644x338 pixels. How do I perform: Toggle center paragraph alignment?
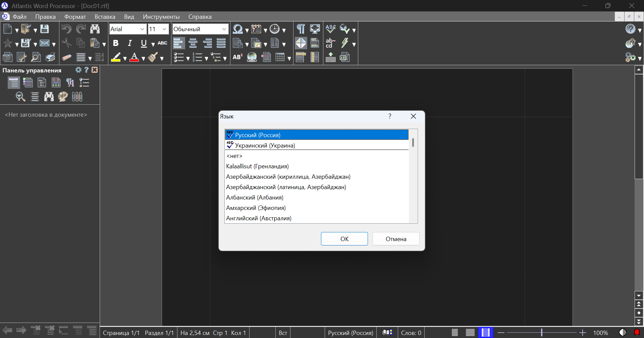[x=193, y=43]
